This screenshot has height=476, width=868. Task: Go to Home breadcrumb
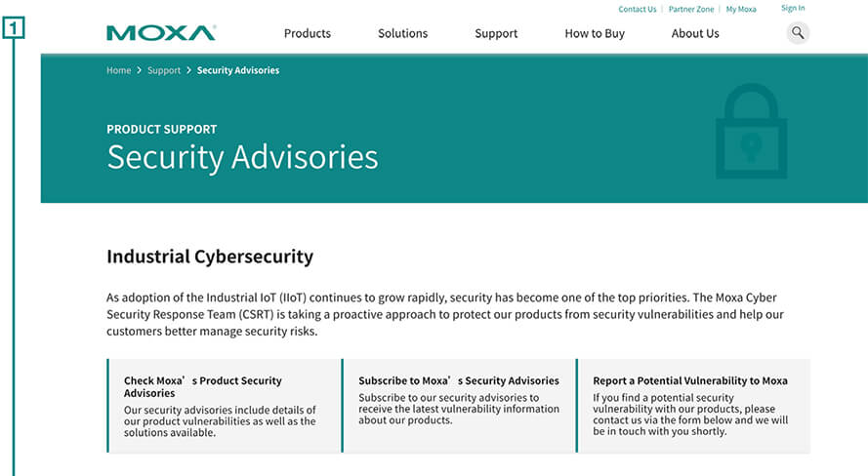point(118,70)
